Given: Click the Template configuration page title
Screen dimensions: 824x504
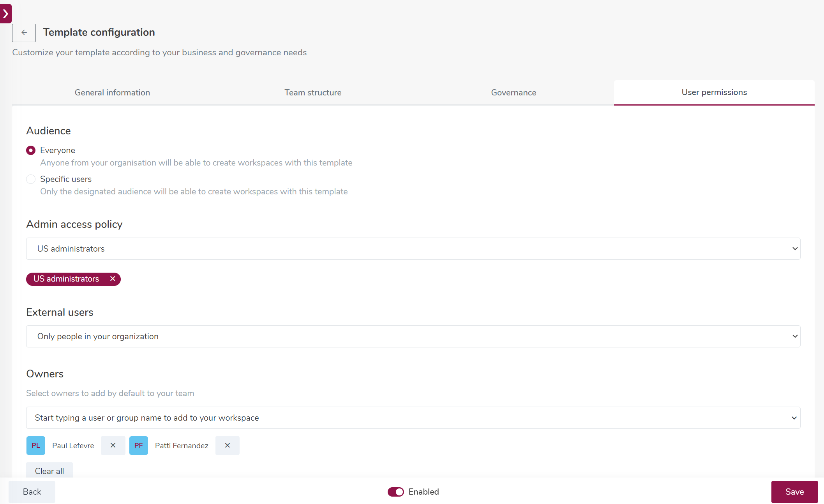Looking at the screenshot, I should 99,32.
